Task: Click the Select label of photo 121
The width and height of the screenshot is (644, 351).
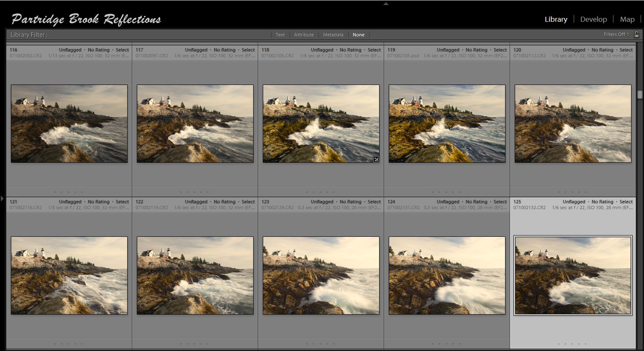Action: coord(123,202)
